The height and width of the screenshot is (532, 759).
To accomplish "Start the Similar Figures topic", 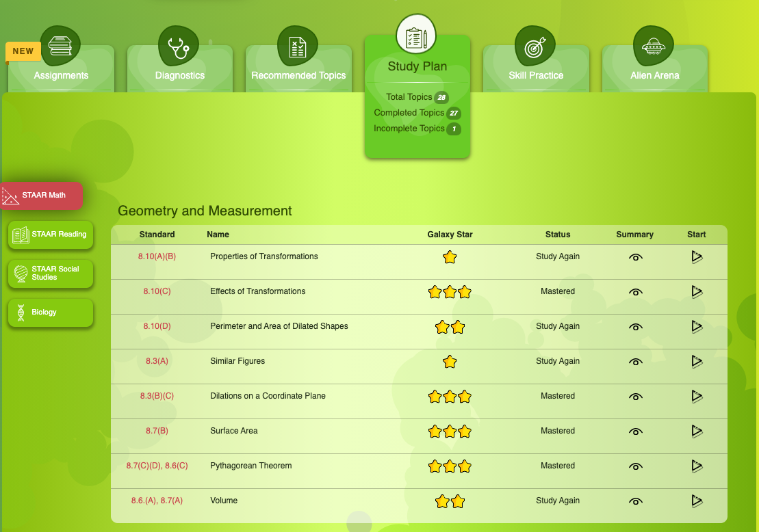I will (x=697, y=361).
